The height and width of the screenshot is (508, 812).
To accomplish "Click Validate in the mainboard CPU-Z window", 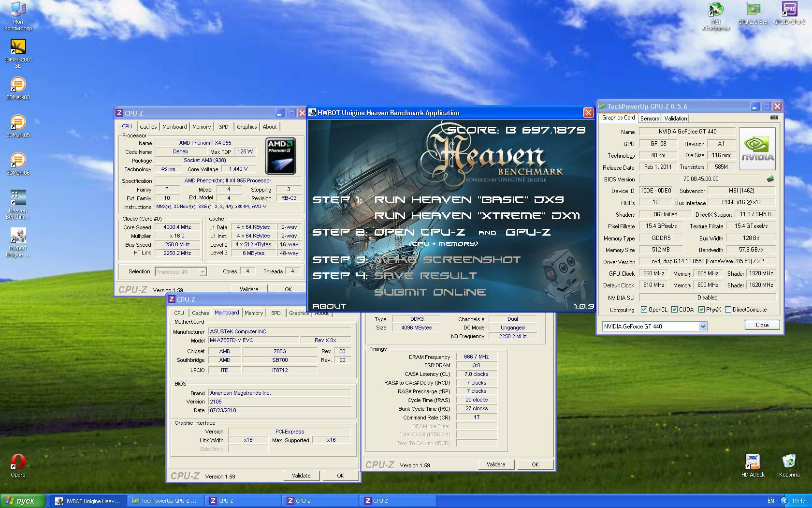I will [x=301, y=476].
